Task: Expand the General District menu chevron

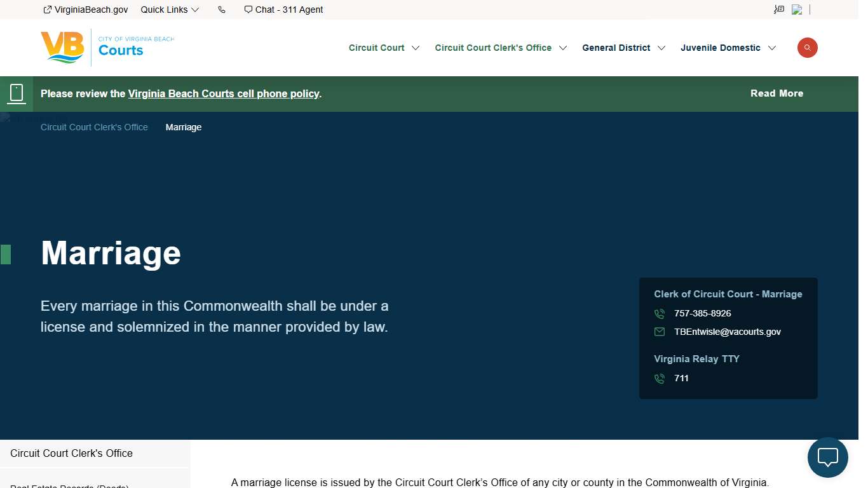Action: 661,48
